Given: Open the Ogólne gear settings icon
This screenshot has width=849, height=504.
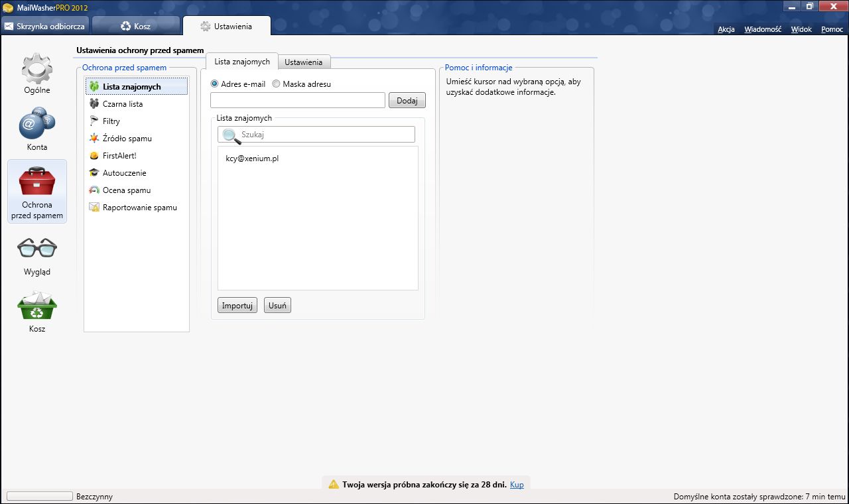Looking at the screenshot, I should click(x=37, y=68).
